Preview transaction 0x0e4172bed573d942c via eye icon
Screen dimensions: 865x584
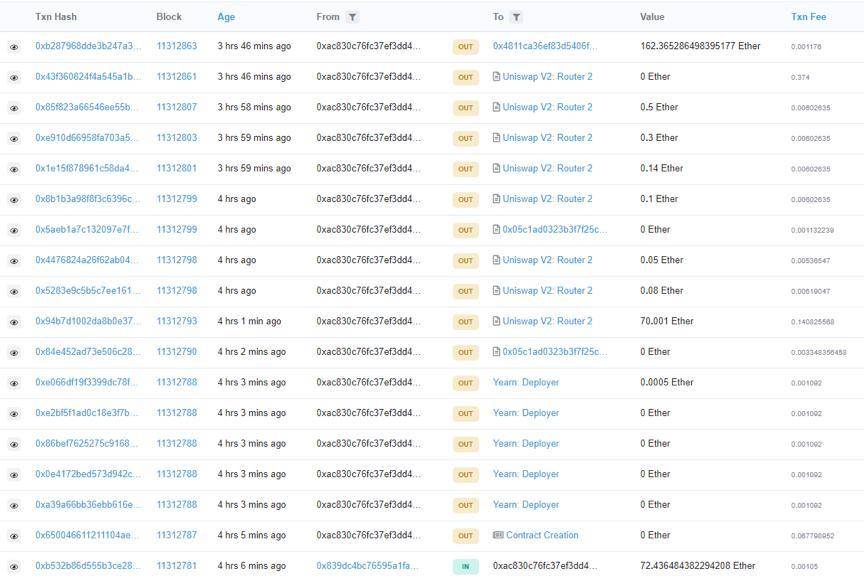point(14,475)
